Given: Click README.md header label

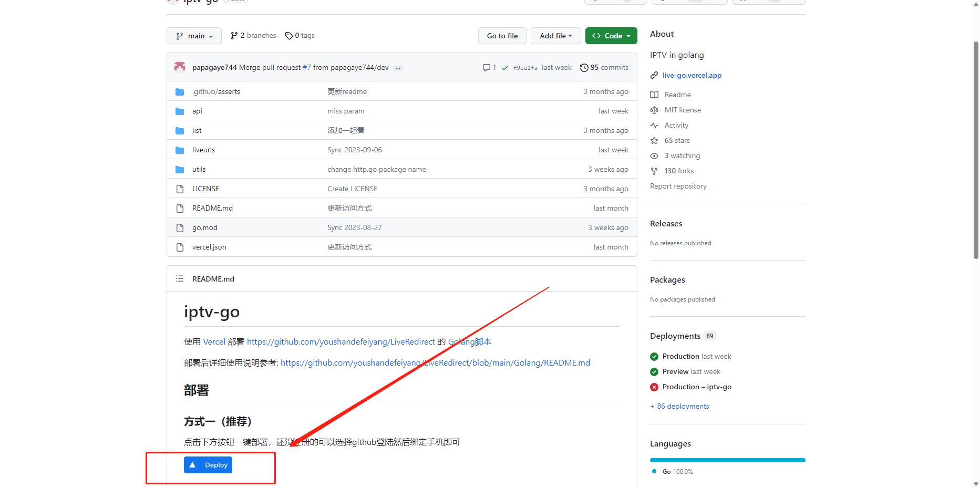Looking at the screenshot, I should click(x=213, y=279).
